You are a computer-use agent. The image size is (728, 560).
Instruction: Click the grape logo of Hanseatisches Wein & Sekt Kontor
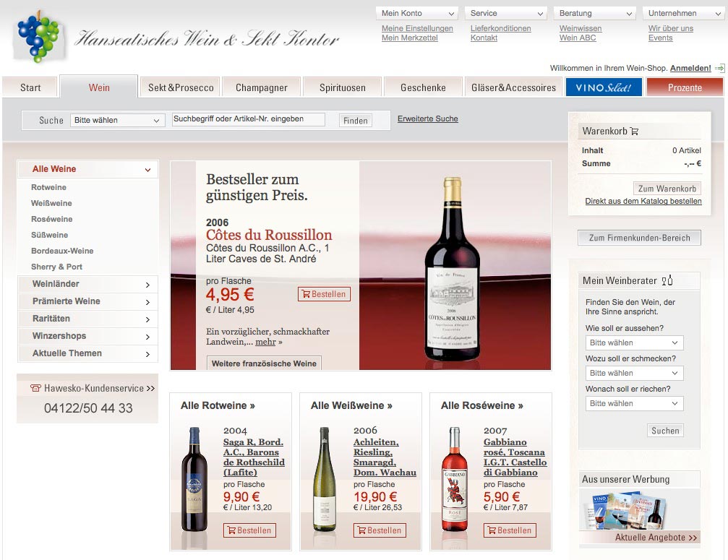[x=39, y=37]
